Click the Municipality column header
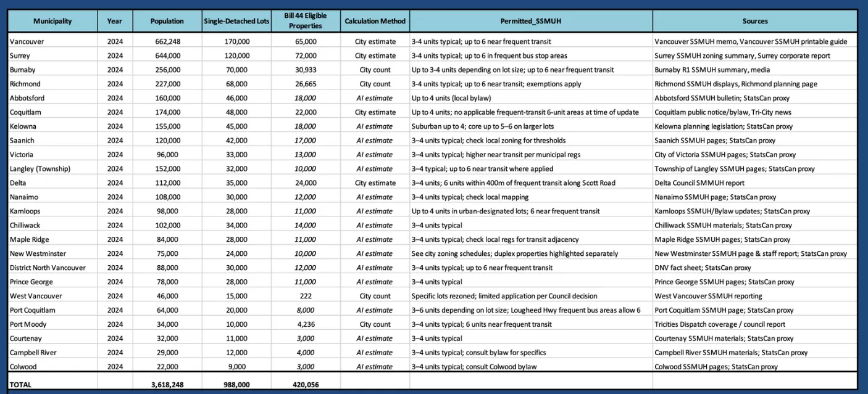The width and height of the screenshot is (868, 394). tap(52, 21)
